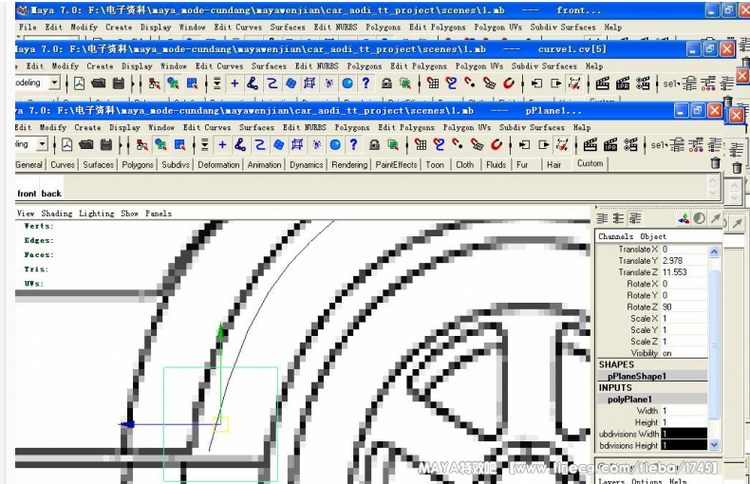Click Subdivisions Width value field
The height and width of the screenshot is (484, 750).
[684, 434]
